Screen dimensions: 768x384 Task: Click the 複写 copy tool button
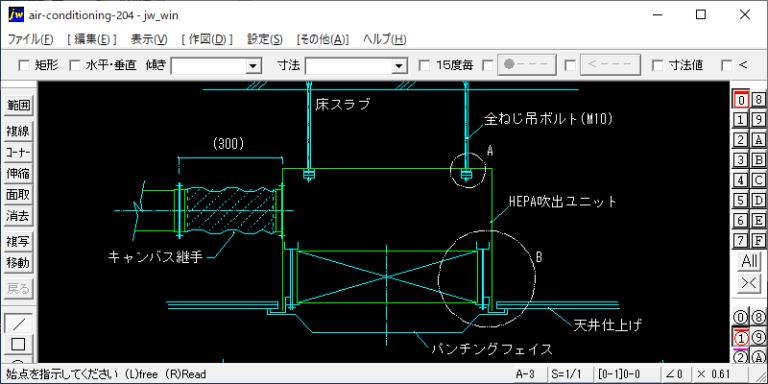pos(19,241)
